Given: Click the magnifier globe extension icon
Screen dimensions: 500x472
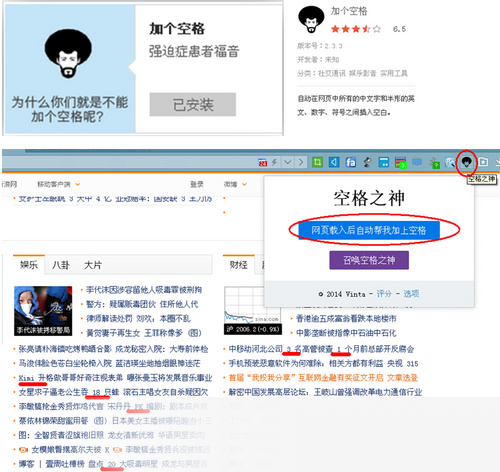Looking at the screenshot, I should (450, 162).
